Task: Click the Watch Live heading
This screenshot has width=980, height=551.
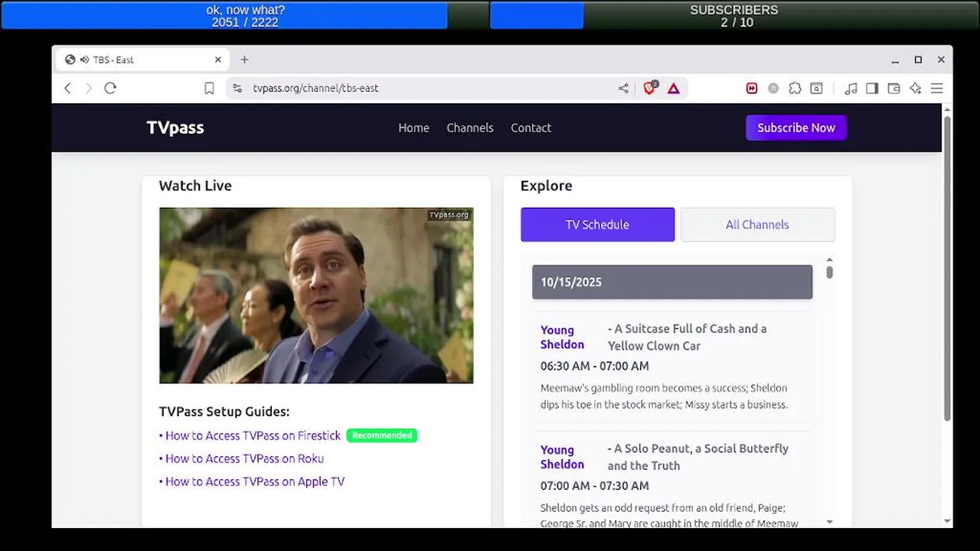Action: click(195, 186)
